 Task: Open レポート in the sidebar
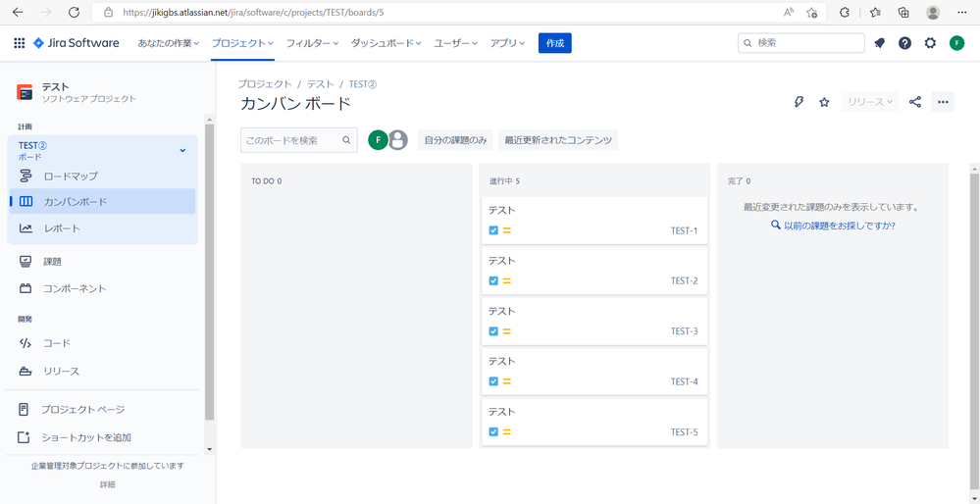(102, 228)
